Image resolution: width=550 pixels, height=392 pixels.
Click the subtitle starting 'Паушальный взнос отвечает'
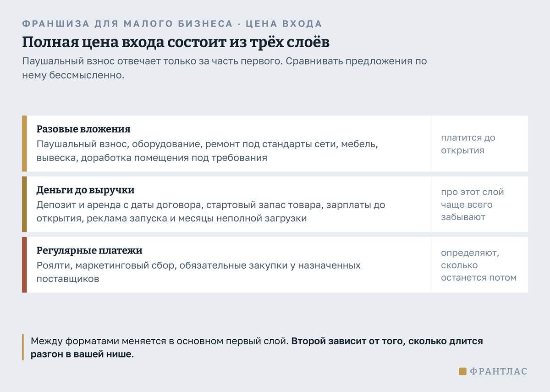225,68
